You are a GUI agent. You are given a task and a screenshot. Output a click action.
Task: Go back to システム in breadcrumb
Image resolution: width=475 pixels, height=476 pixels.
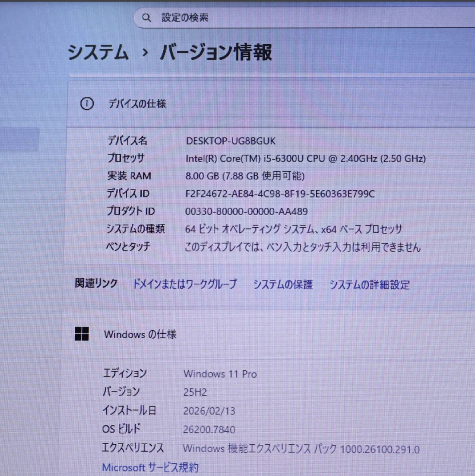[x=98, y=52]
